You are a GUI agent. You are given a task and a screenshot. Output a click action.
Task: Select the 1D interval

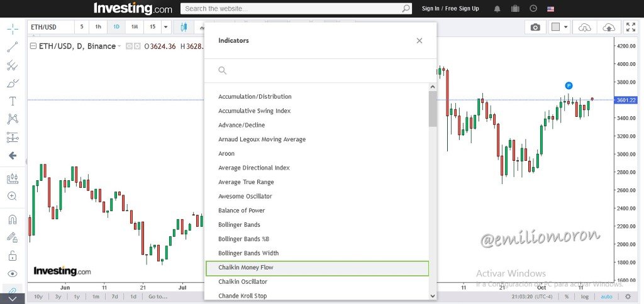[116, 27]
